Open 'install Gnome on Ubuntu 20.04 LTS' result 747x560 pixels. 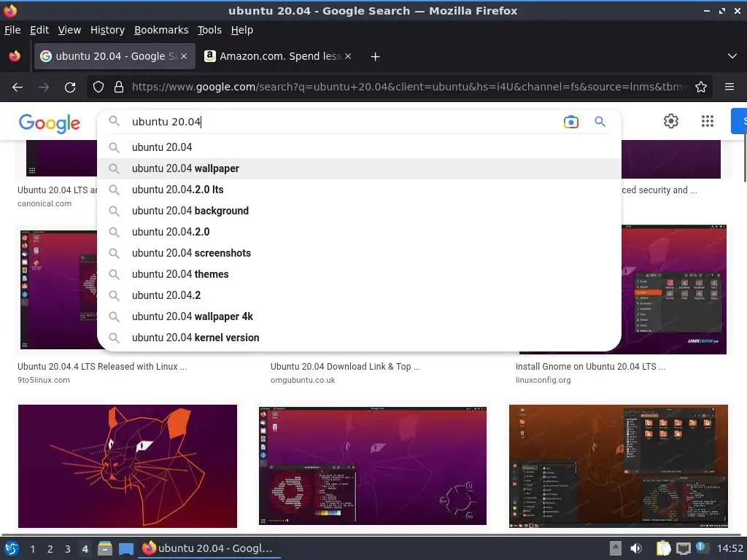pos(591,367)
